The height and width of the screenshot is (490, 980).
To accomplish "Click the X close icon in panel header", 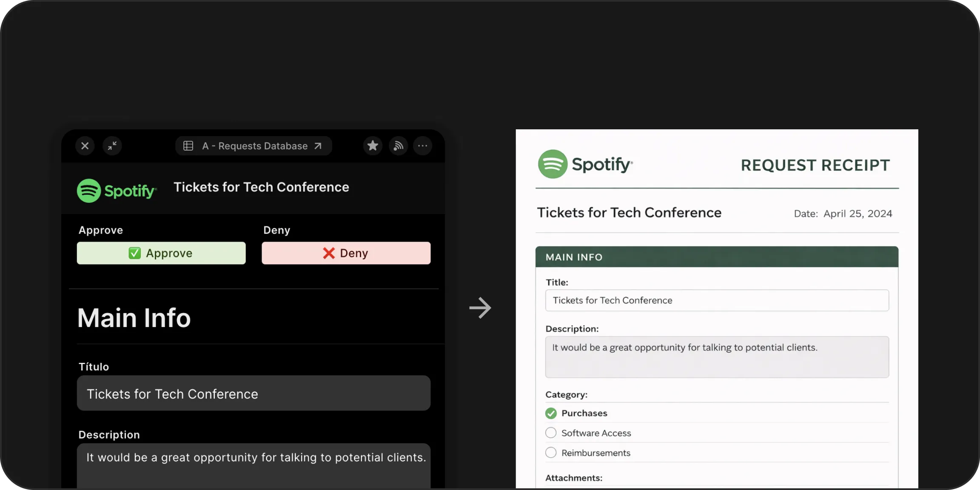I will 85,146.
